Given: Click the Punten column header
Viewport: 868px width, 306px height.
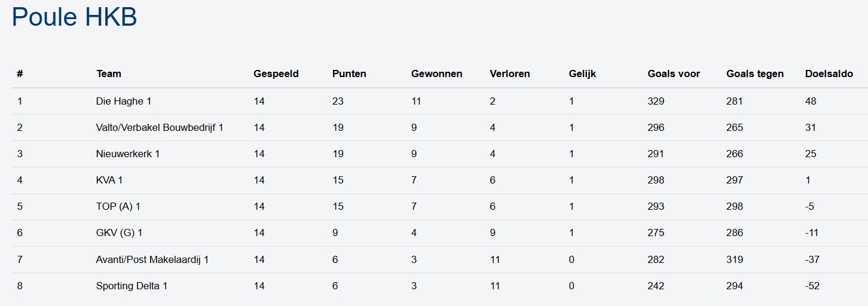Looking at the screenshot, I should (x=349, y=74).
